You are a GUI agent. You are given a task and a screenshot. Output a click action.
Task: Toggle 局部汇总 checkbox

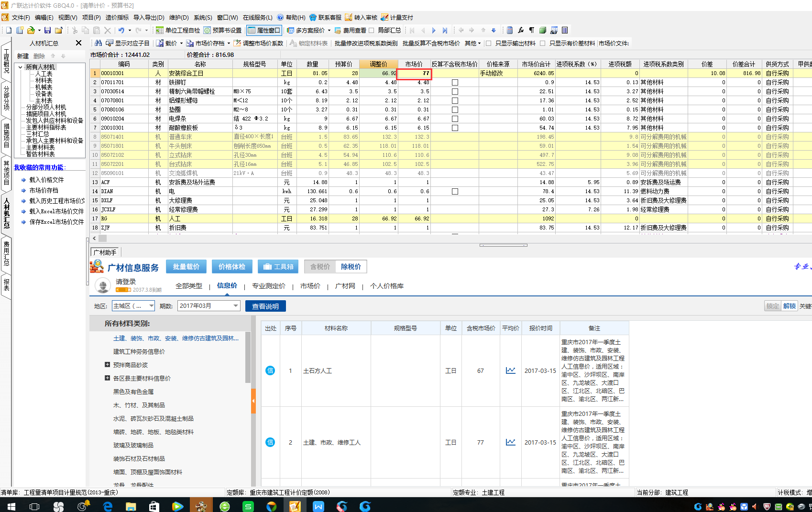[371, 30]
